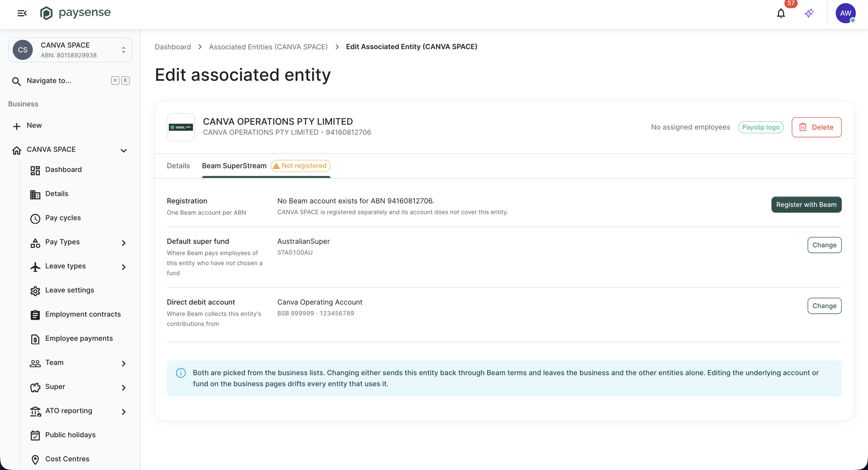Screen dimensions: 868x470
Task: Expand the Super submenu chevron
Action: coord(124,388)
